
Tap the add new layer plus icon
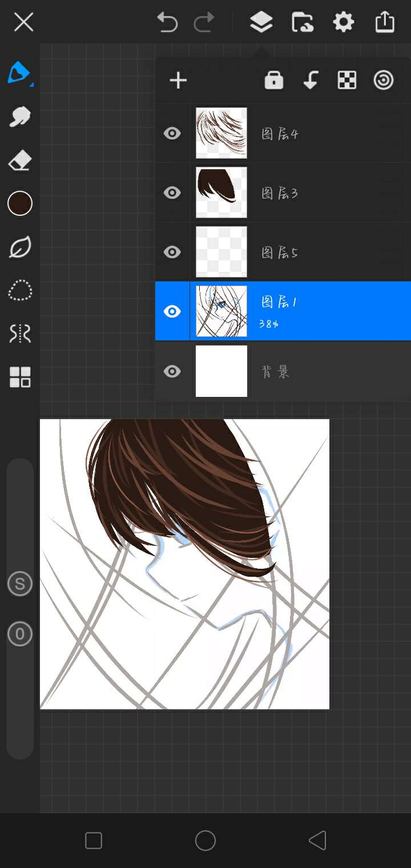pos(178,81)
